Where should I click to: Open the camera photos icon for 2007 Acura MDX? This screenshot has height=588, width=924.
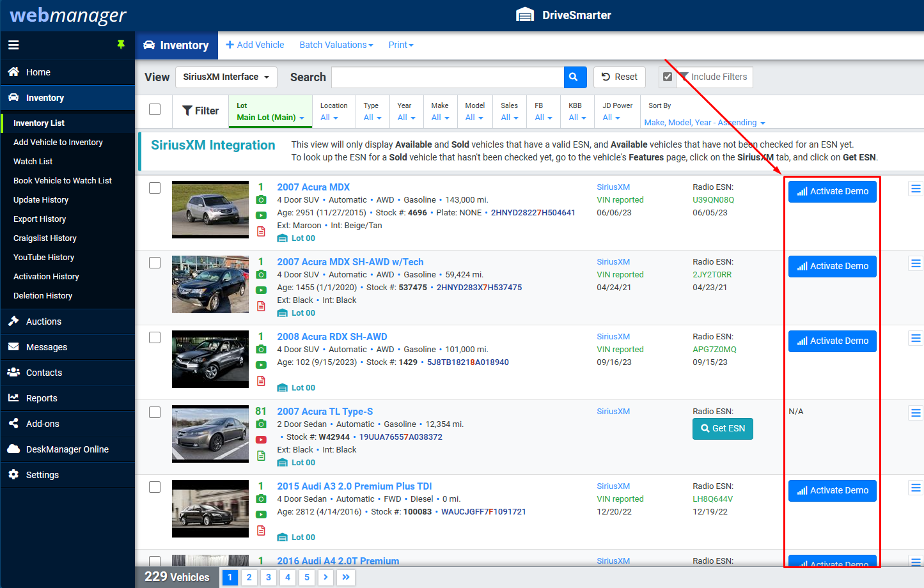click(x=261, y=199)
